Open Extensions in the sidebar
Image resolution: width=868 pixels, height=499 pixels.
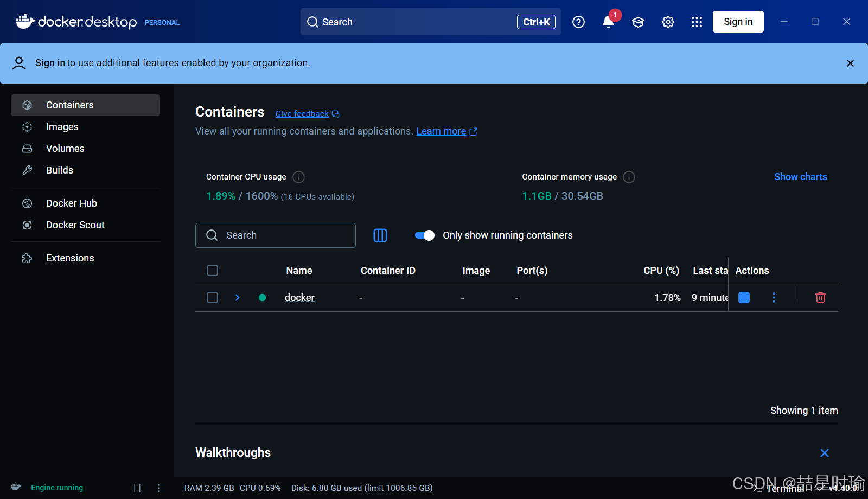[85, 258]
